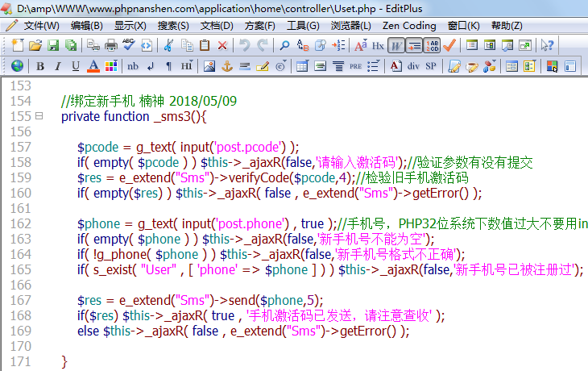Click the red font color A swatch
The image size is (588, 371).
tap(93, 66)
